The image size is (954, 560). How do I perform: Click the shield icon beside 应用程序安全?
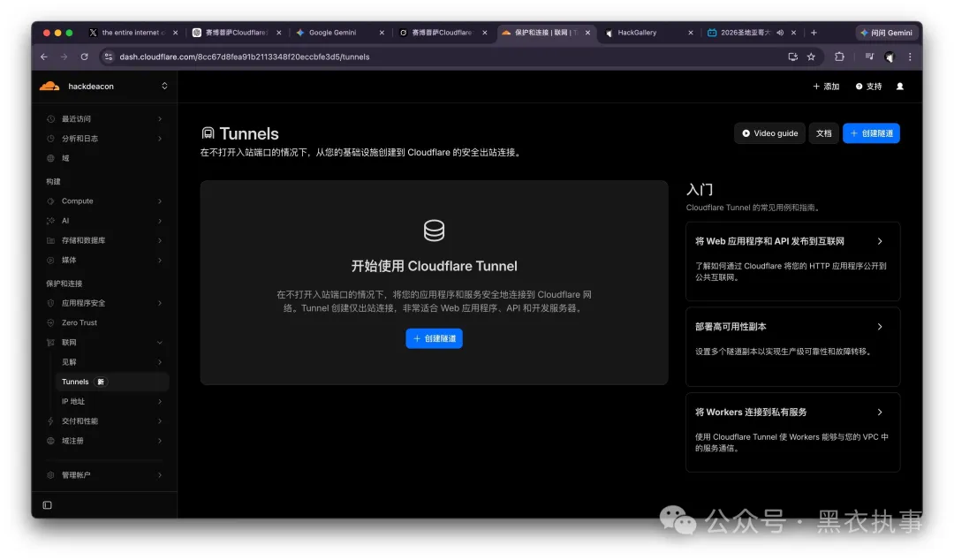click(x=50, y=302)
